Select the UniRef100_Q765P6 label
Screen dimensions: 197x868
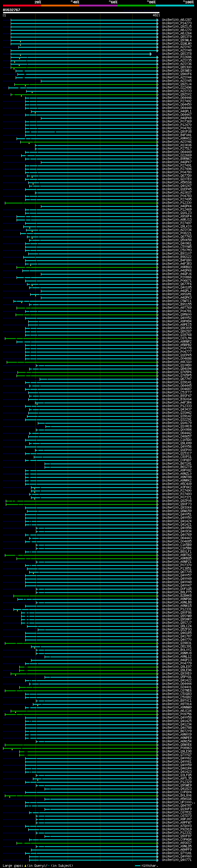pos(177,372)
